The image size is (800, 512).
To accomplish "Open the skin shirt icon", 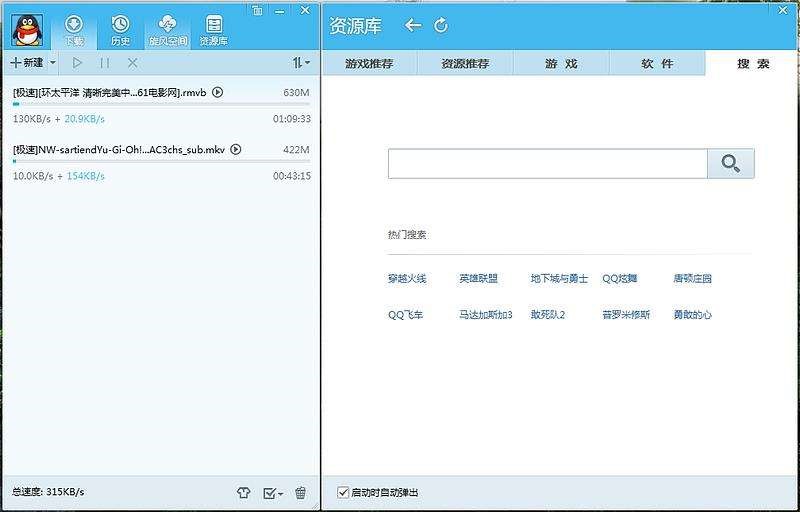I will [243, 493].
